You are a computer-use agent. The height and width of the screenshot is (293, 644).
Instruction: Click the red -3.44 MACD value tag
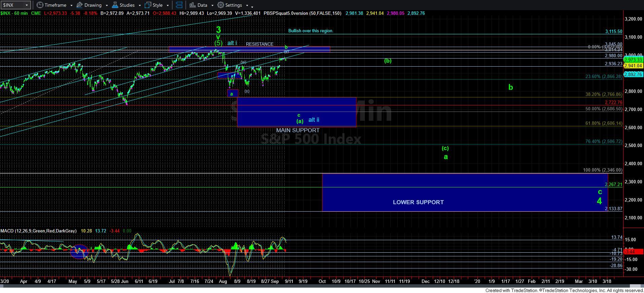click(x=634, y=252)
